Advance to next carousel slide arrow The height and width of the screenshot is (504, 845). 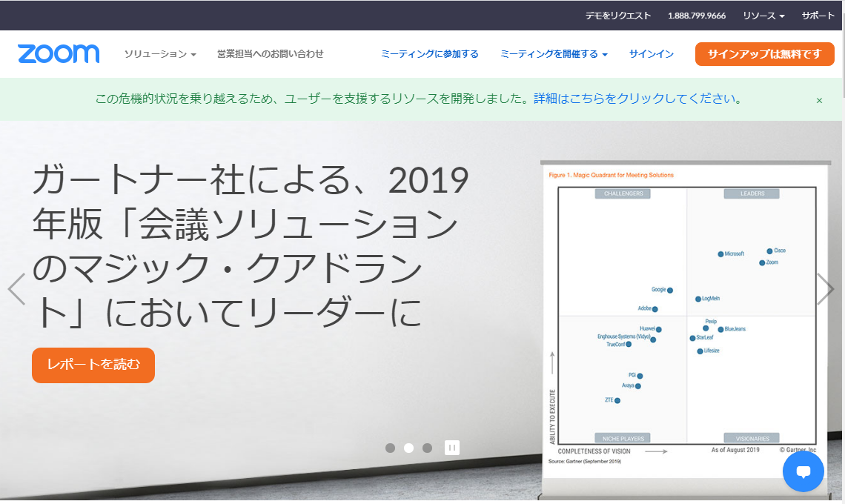point(826,289)
